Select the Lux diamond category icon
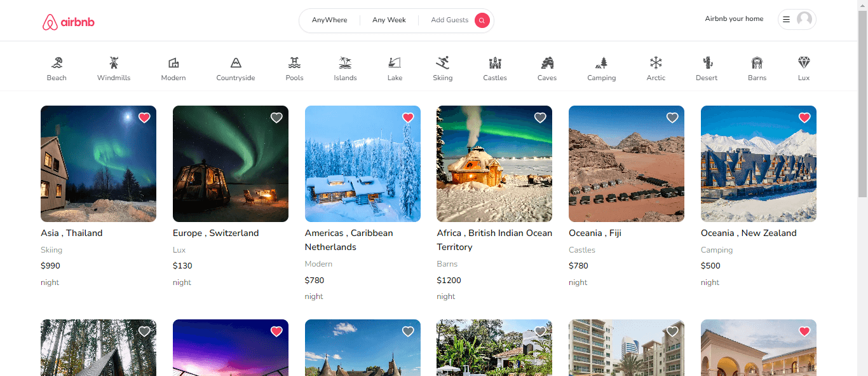868x376 pixels. pos(804,62)
